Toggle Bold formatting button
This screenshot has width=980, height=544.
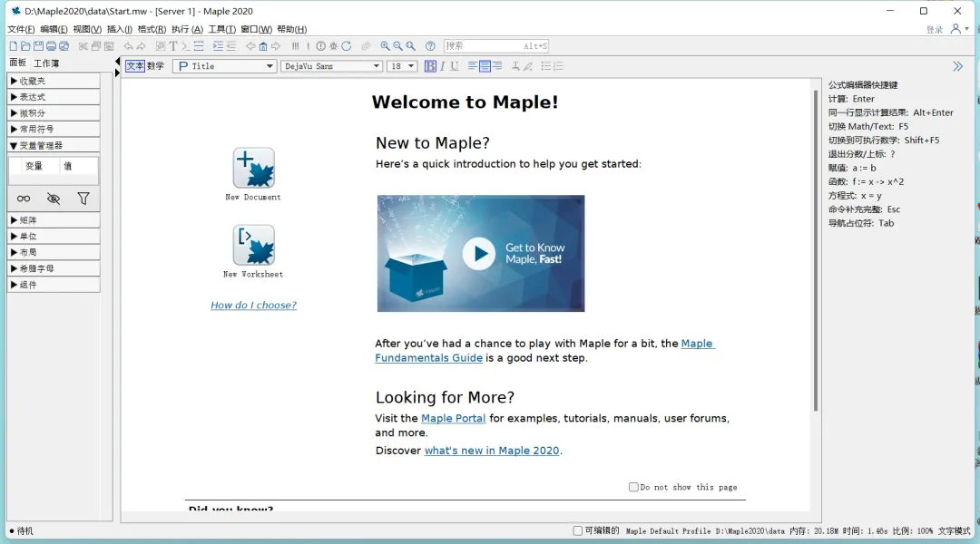coord(430,66)
